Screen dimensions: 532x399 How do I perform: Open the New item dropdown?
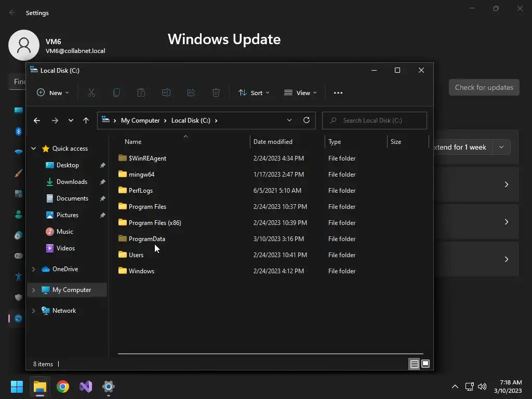point(53,92)
